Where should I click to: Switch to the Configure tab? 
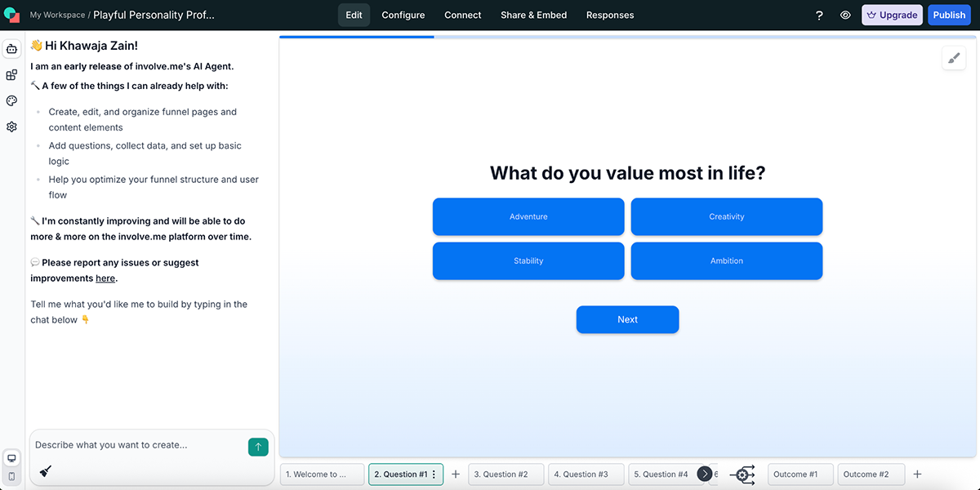pyautogui.click(x=403, y=15)
